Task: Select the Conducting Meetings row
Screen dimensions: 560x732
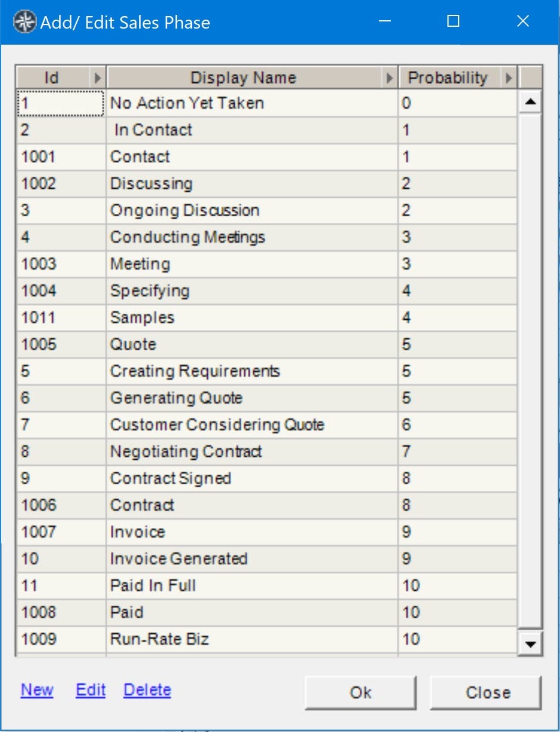Action: point(267,237)
